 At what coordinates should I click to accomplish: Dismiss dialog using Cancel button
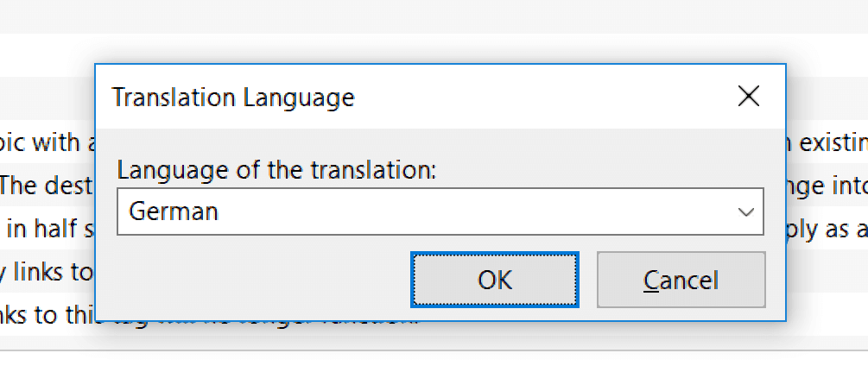coord(681,280)
